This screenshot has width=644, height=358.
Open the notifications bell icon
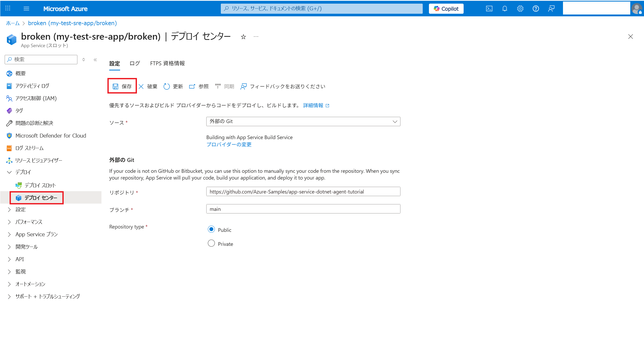coord(505,9)
